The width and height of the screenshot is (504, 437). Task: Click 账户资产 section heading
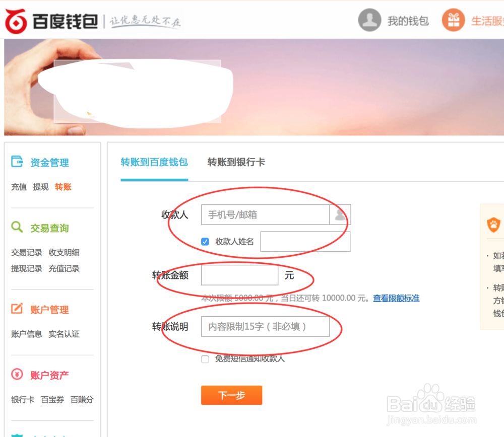point(49,375)
